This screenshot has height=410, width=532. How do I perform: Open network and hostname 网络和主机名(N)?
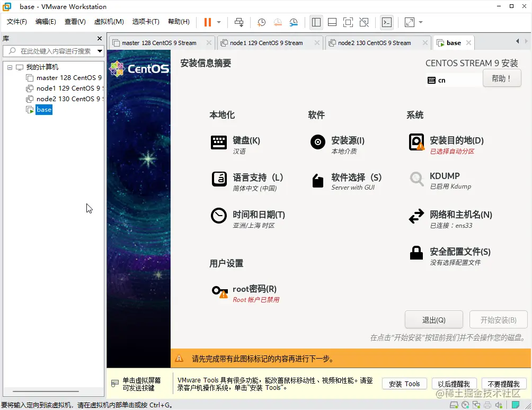coord(450,219)
